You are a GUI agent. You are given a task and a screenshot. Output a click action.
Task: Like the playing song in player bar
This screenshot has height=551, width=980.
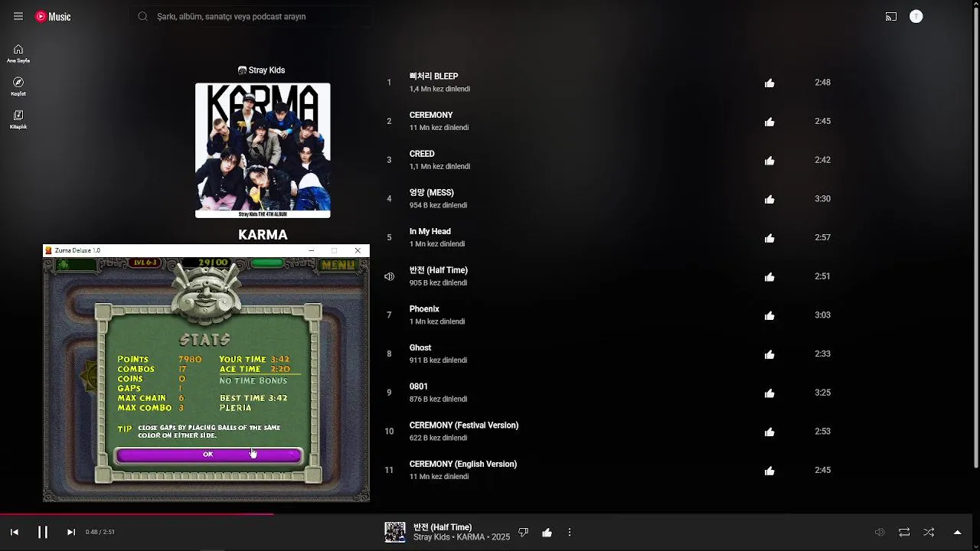point(547,532)
